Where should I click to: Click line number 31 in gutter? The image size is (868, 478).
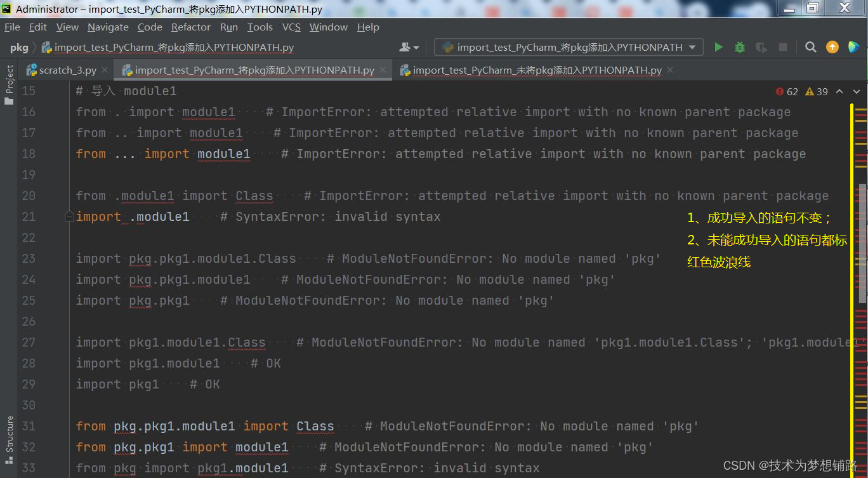(x=29, y=426)
